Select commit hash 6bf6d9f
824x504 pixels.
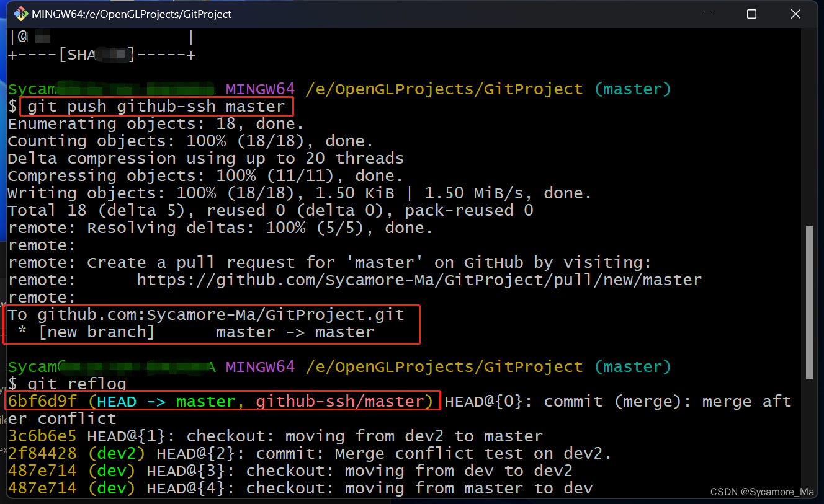point(42,402)
